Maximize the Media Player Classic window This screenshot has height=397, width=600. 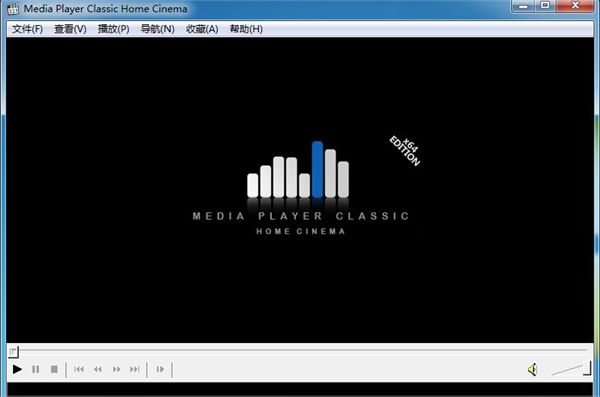tap(545, 5)
